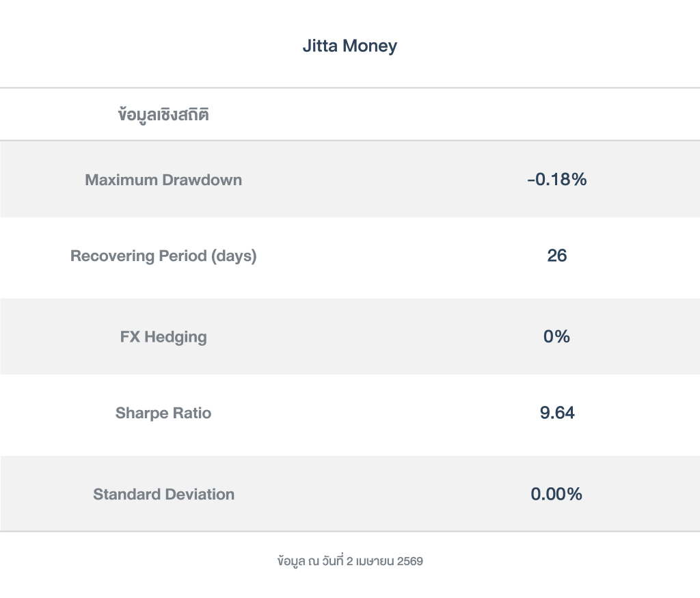Click the word 'Ratio' in the table

190,413
